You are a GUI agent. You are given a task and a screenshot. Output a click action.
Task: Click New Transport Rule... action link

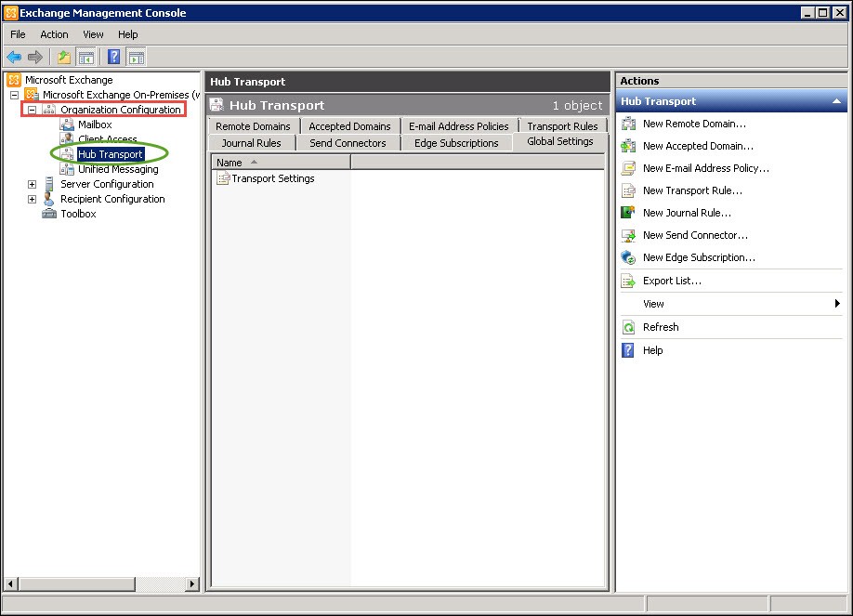coord(692,190)
